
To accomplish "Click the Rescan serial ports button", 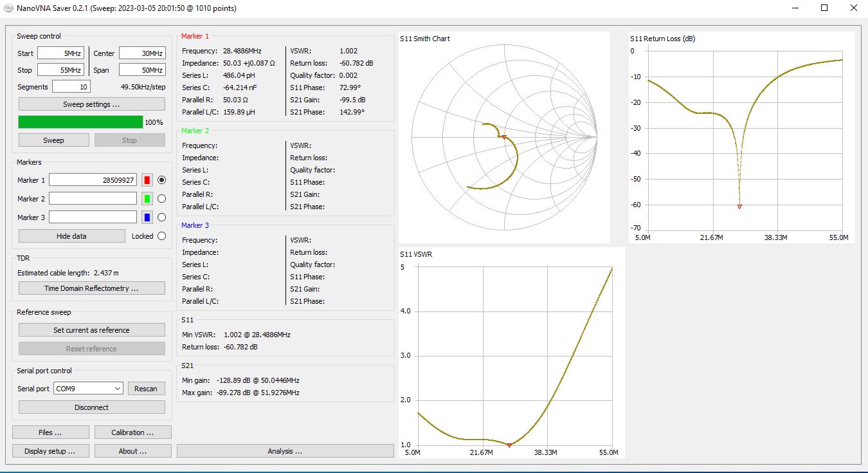I will point(146,389).
